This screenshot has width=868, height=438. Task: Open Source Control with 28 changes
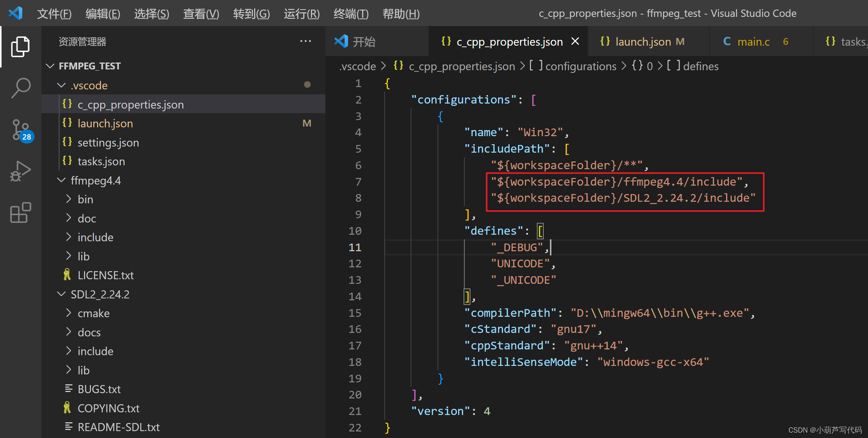pyautogui.click(x=21, y=130)
